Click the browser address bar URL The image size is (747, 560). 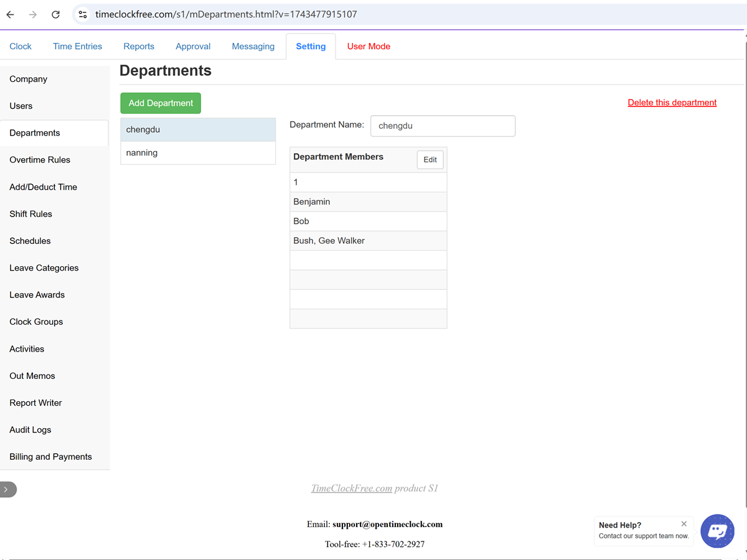226,14
